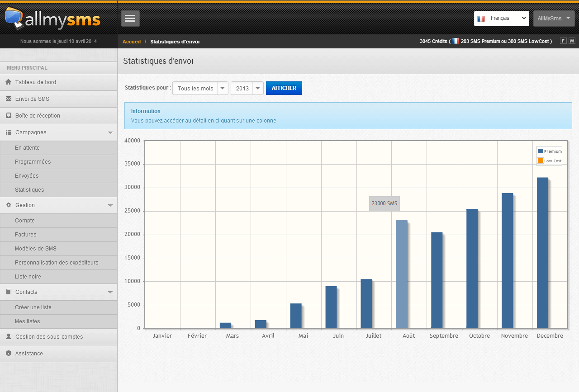Screen dimensions: 579x392
Task: Open Compte under Gestion
Action: pyautogui.click(x=58, y=221)
